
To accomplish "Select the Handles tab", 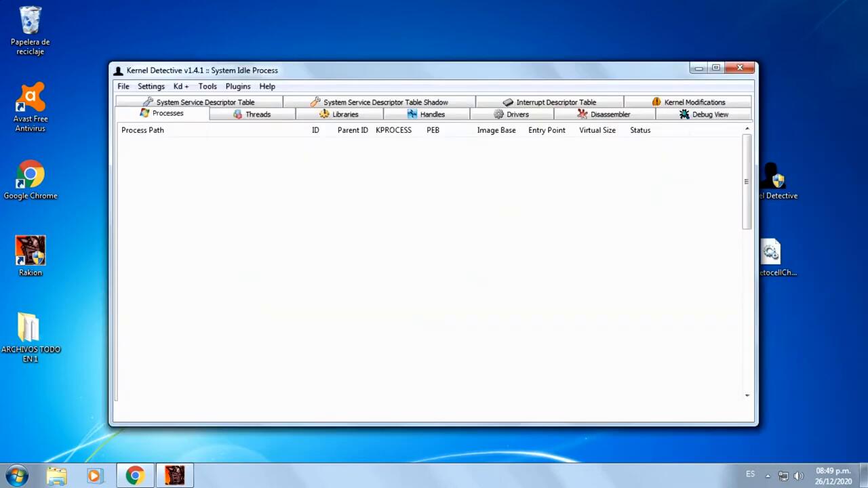I will click(426, 115).
